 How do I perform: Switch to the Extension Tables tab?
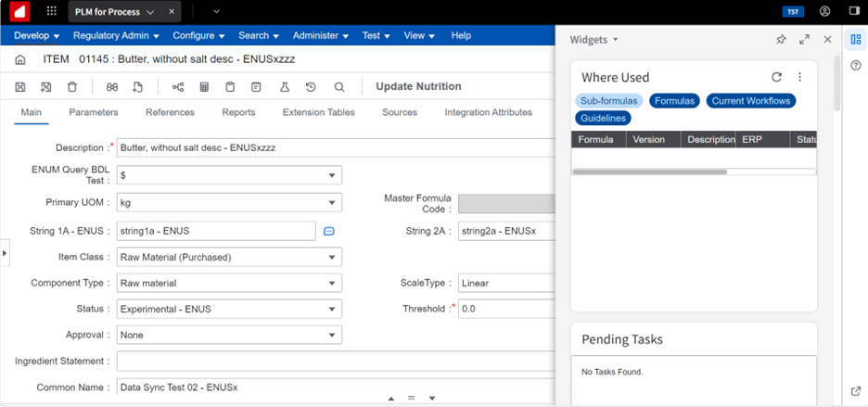[x=318, y=112]
